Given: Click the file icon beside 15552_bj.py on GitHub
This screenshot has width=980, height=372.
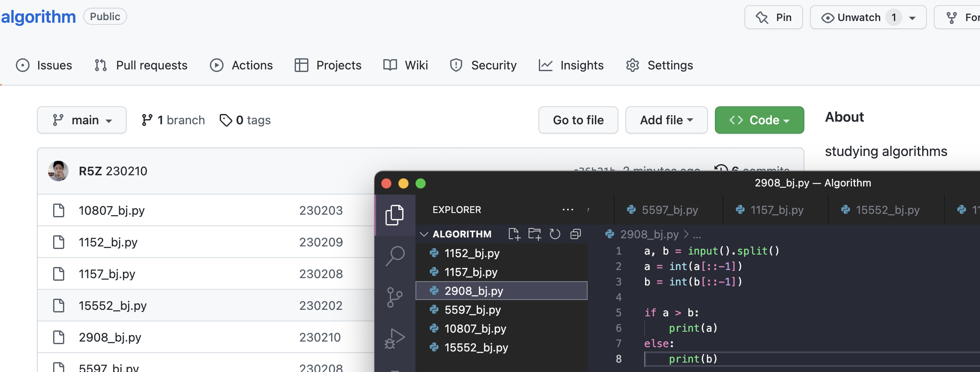Looking at the screenshot, I should coord(59,306).
